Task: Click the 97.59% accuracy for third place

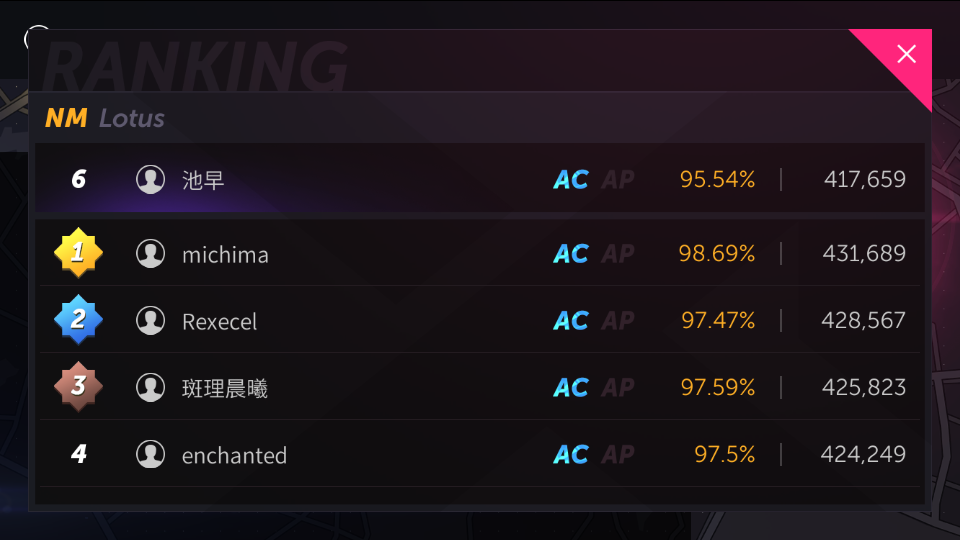Action: 718,388
